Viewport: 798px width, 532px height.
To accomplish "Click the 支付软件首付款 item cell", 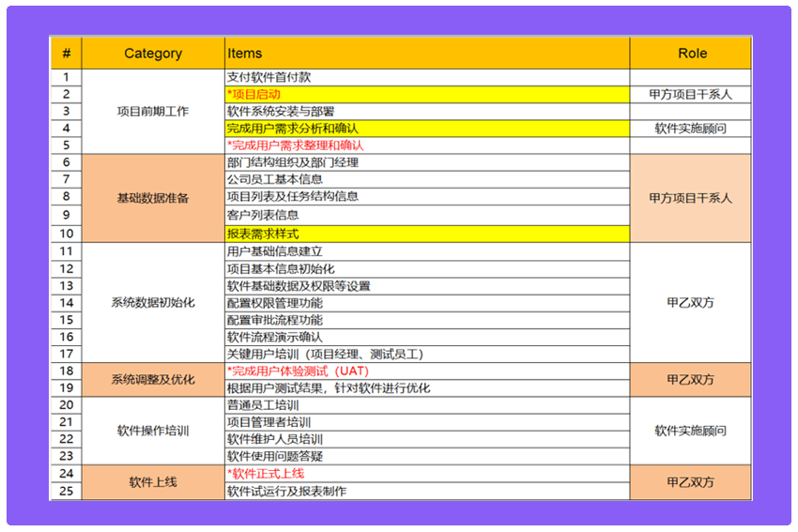I will coord(426,77).
